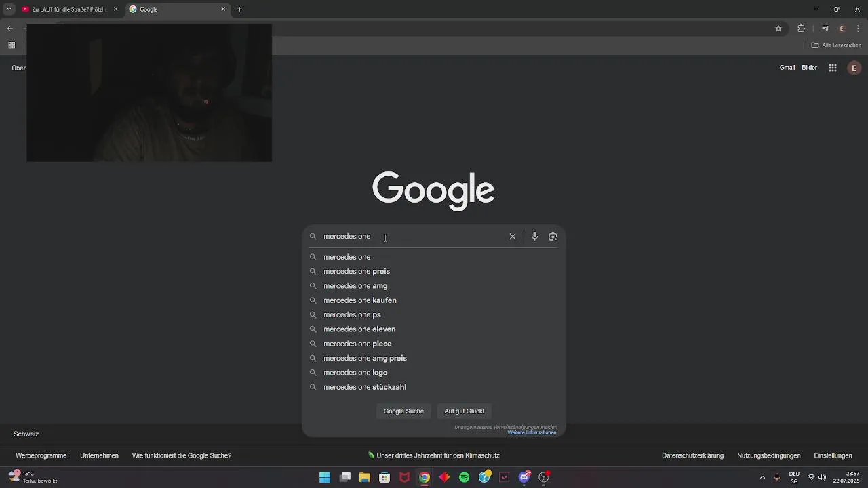Open 'Unser drittes Jahrzehnt für den Klimaschutz' link
Image resolution: width=868 pixels, height=488 pixels.
[x=434, y=455]
